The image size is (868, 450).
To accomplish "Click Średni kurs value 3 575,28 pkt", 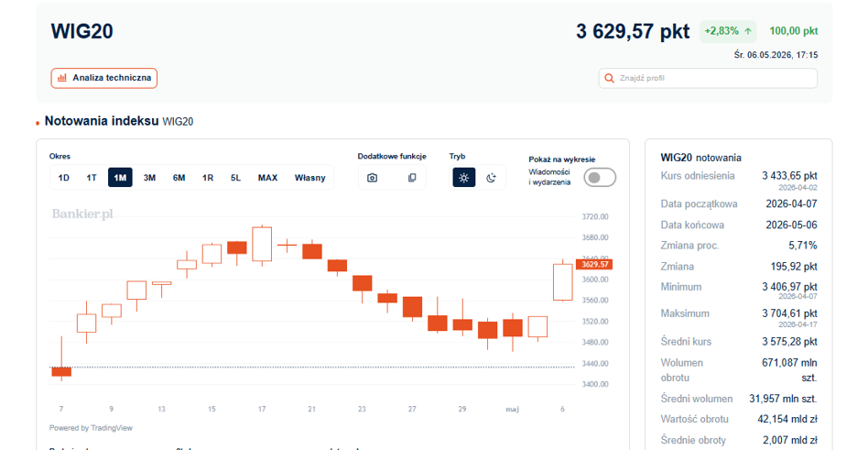I will (x=789, y=342).
